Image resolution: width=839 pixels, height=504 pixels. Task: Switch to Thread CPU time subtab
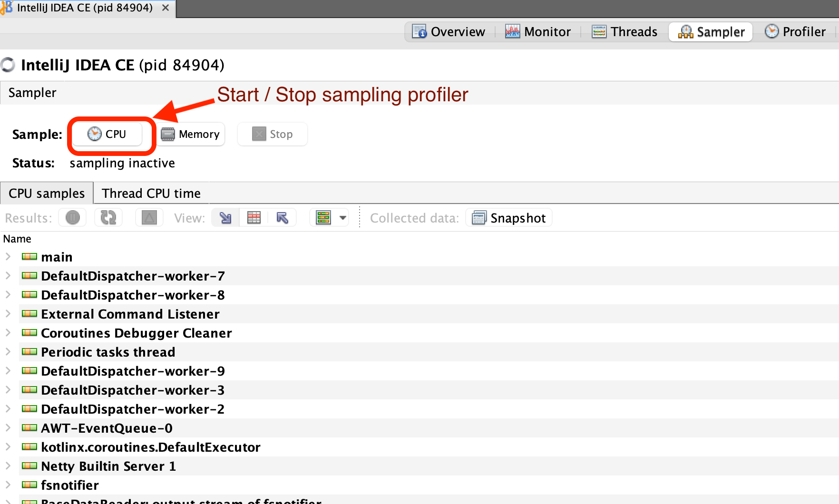click(x=151, y=193)
